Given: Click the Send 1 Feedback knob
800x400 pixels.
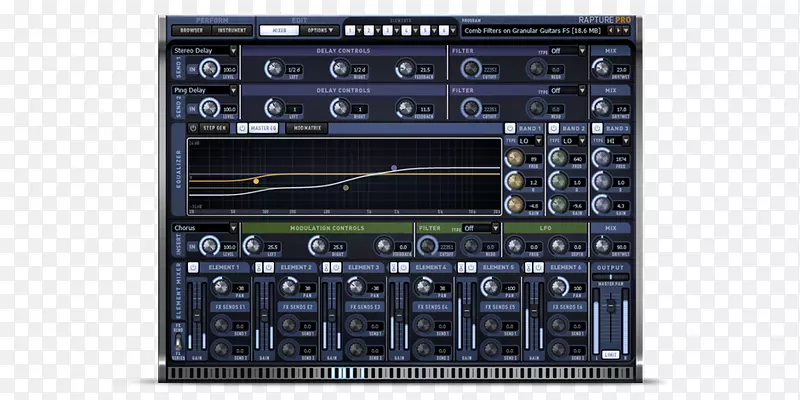Looking at the screenshot, I should (x=405, y=68).
